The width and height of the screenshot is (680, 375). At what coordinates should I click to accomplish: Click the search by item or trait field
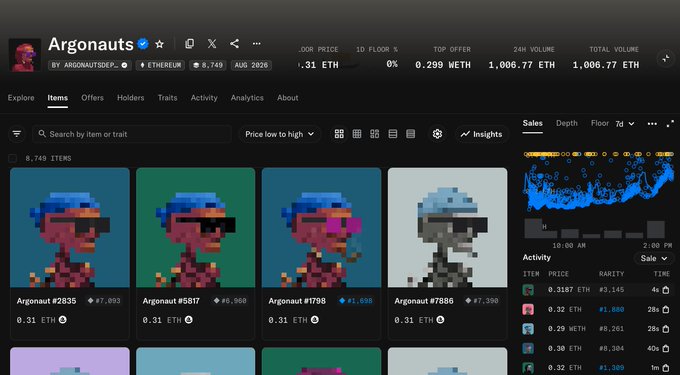[x=132, y=134]
